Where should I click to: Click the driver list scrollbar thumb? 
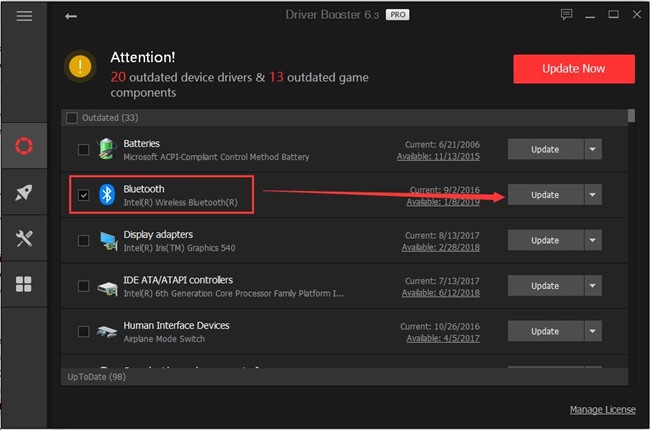pyautogui.click(x=631, y=116)
